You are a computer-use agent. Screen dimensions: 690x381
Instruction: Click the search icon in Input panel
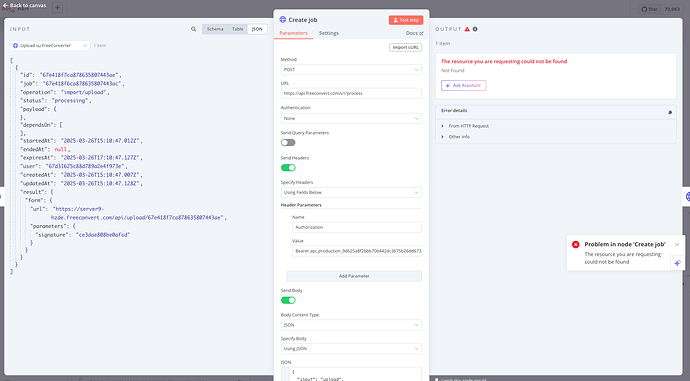coord(193,29)
